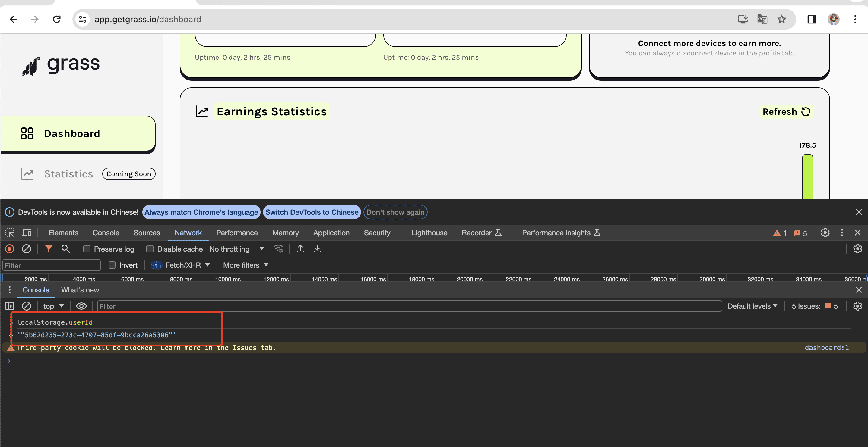Image resolution: width=868 pixels, height=447 pixels.
Task: Click the stop recording network log icon
Action: (9, 249)
